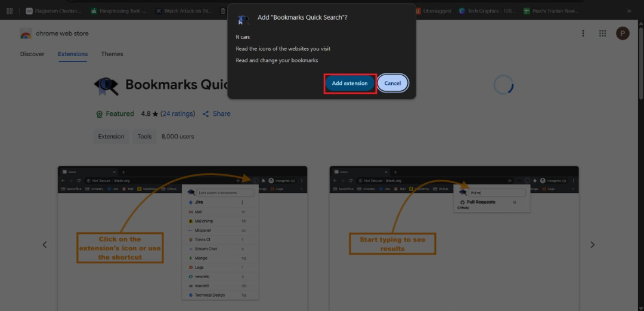Open the 'Start typing to see results' screenshot

[454, 238]
